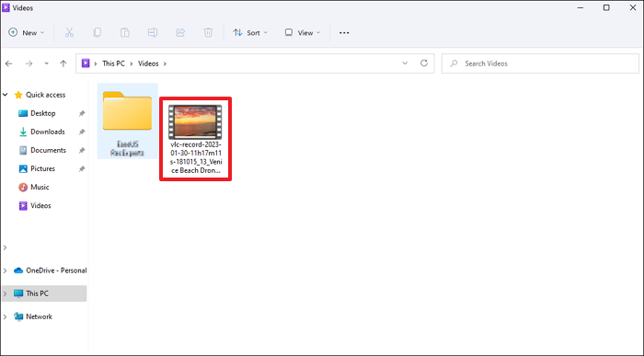Expand chevron between This PC and Videos
This screenshot has width=644, height=356.
pos(132,63)
